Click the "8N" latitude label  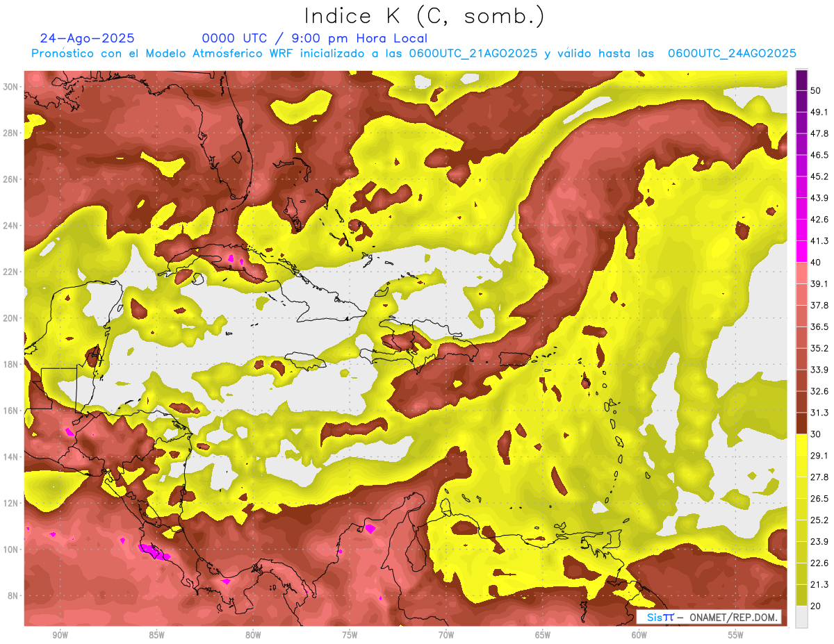(x=13, y=596)
